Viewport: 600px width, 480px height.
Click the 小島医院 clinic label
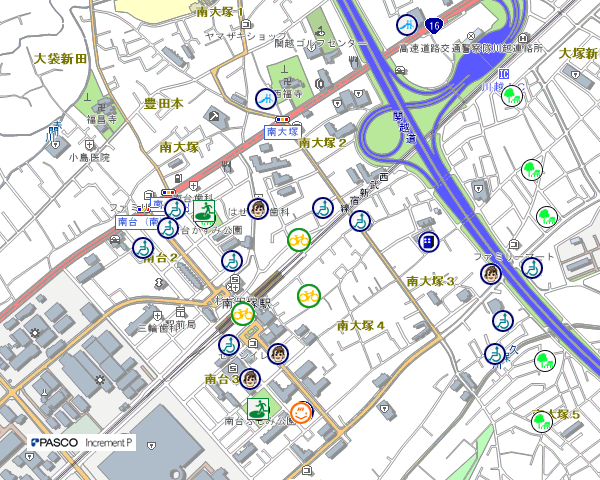point(89,157)
